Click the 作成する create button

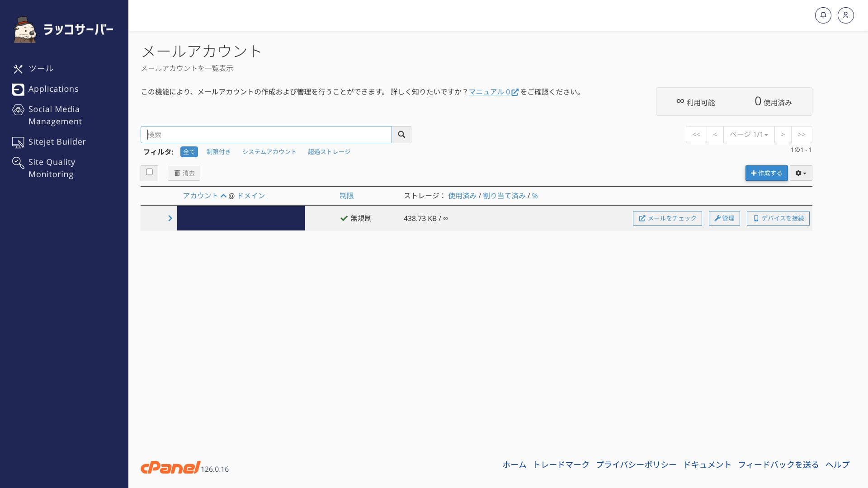[x=766, y=173]
